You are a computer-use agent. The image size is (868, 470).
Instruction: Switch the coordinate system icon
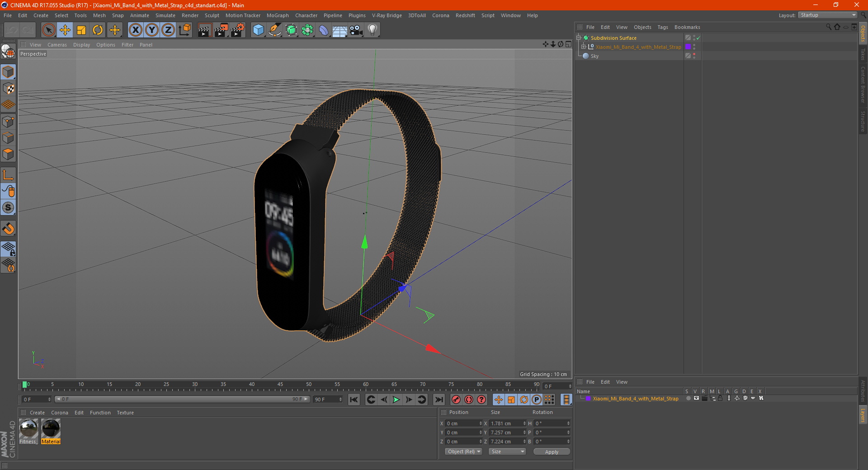pyautogui.click(x=184, y=30)
